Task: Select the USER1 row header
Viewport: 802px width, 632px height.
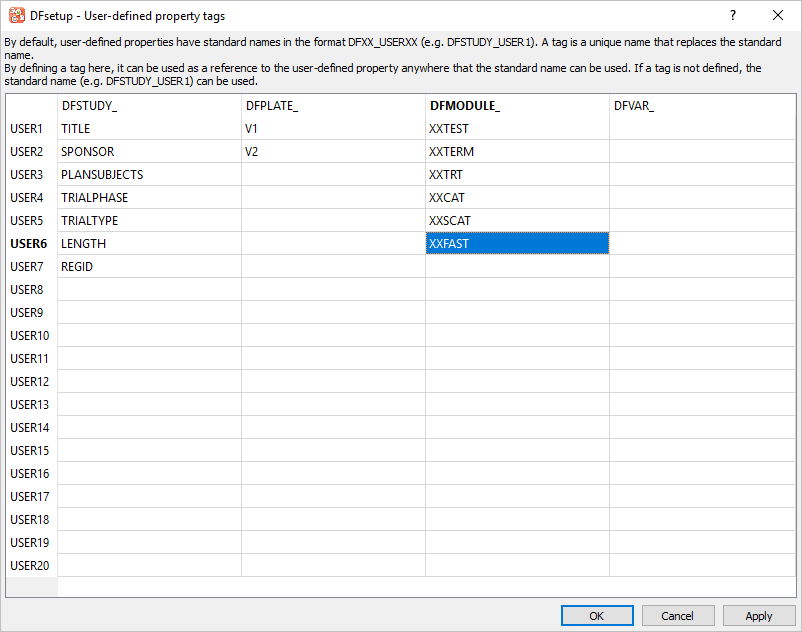Action: tap(30, 129)
